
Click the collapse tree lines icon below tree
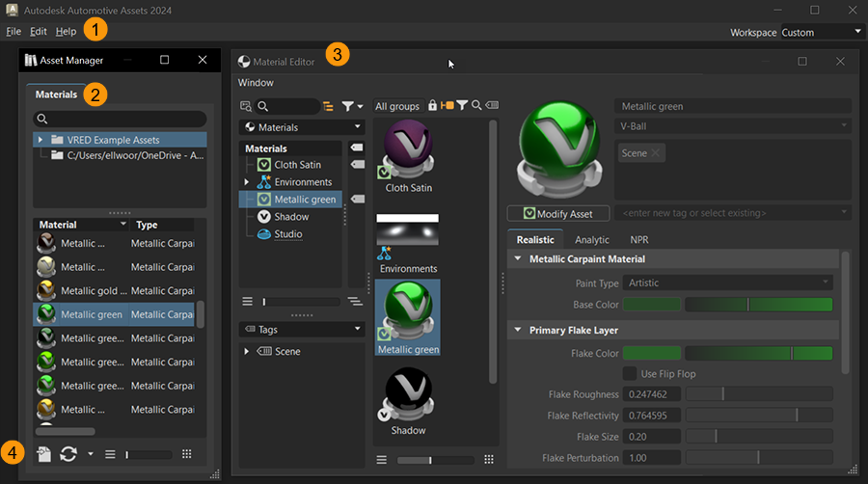247,301
